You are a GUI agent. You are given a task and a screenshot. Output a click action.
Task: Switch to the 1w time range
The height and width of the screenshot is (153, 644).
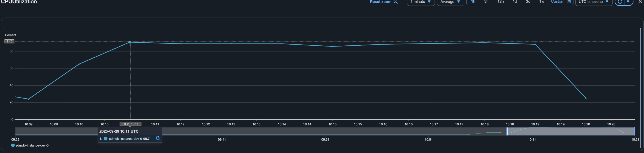click(542, 2)
